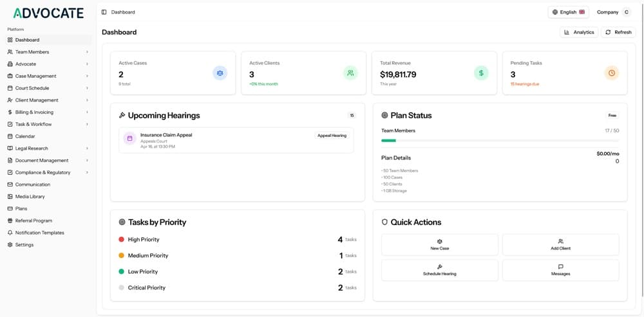Viewport: 644px width, 317px height.
Task: Click the Analytics button
Action: tap(579, 32)
